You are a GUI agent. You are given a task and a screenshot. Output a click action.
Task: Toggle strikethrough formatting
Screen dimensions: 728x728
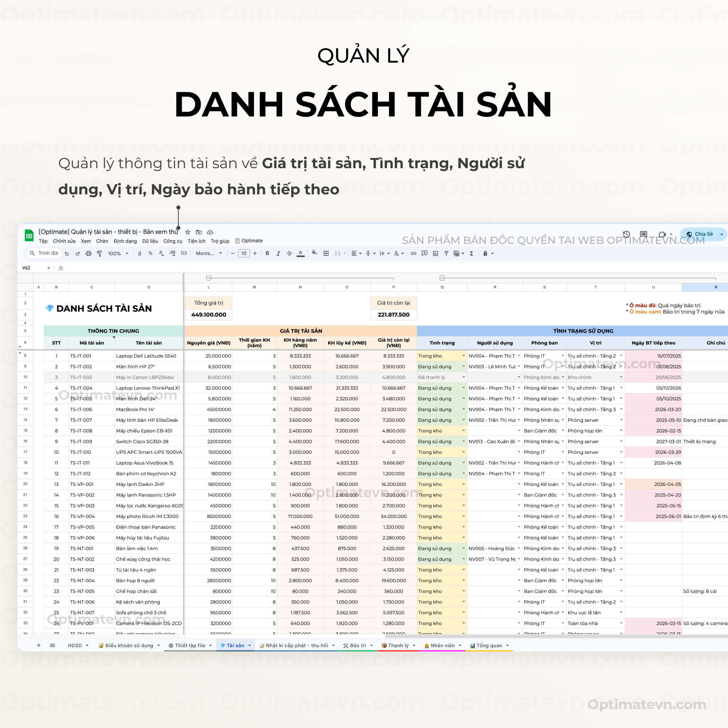pyautogui.click(x=289, y=254)
